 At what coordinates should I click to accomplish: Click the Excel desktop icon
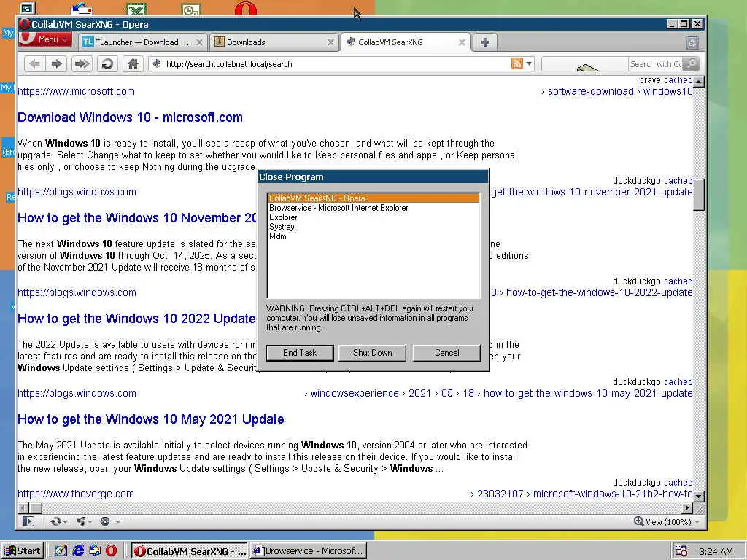pyautogui.click(x=136, y=9)
